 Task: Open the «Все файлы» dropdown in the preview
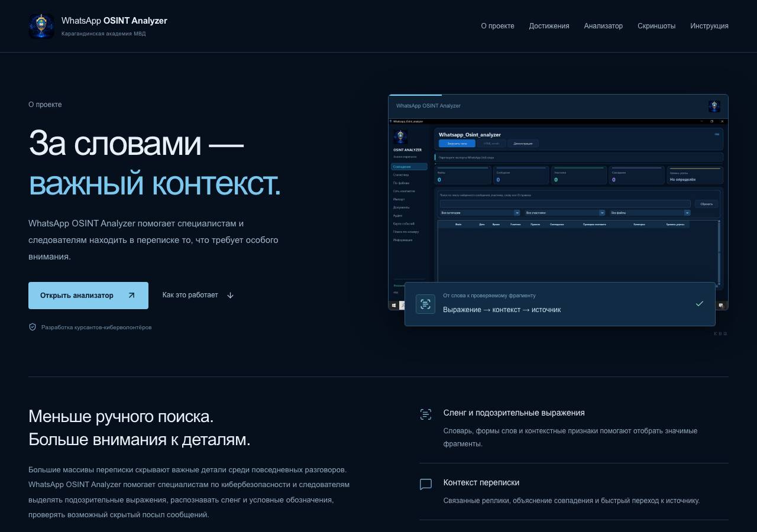pos(650,213)
